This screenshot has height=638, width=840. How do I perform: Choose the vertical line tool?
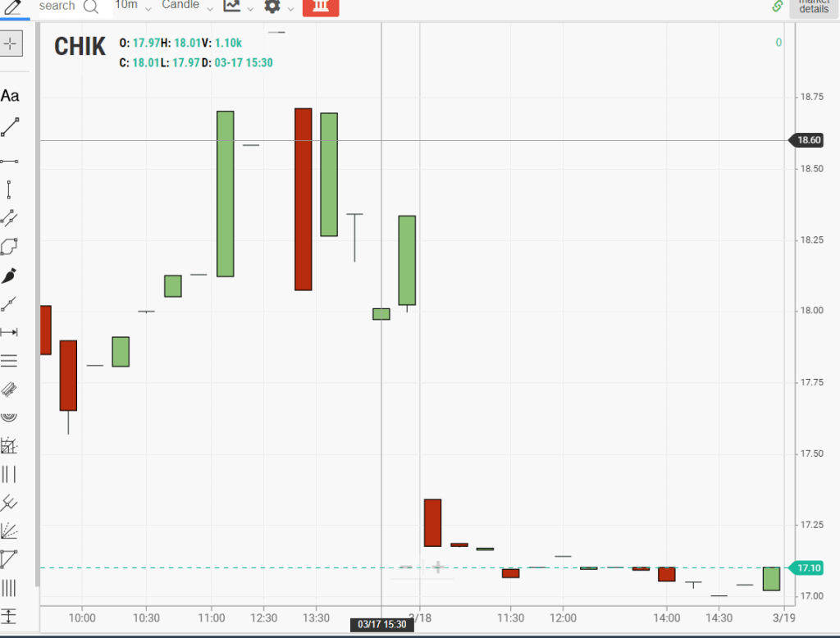click(x=10, y=189)
